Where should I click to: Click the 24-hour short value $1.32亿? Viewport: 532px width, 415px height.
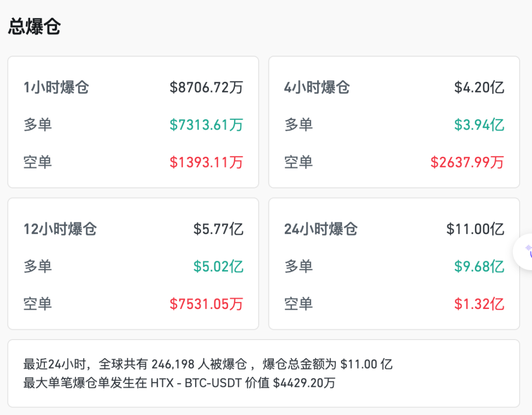point(479,304)
